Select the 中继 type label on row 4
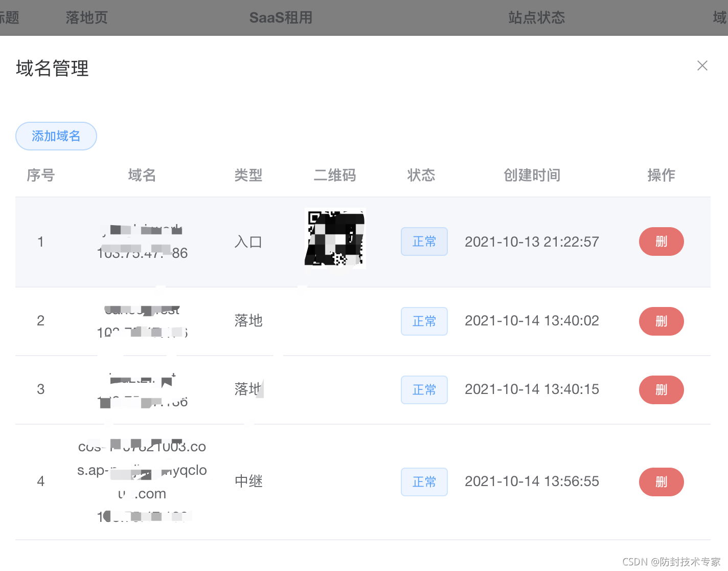 click(248, 481)
